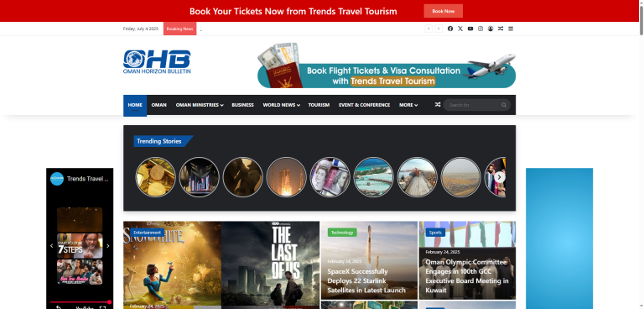644x309 pixels.
Task: Click the random article icon in top bar
Action: (x=501, y=29)
